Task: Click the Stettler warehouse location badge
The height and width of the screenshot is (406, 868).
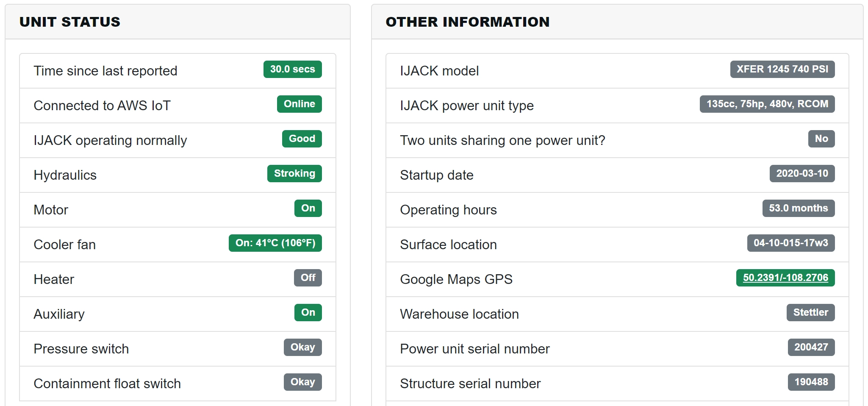Action: click(810, 313)
